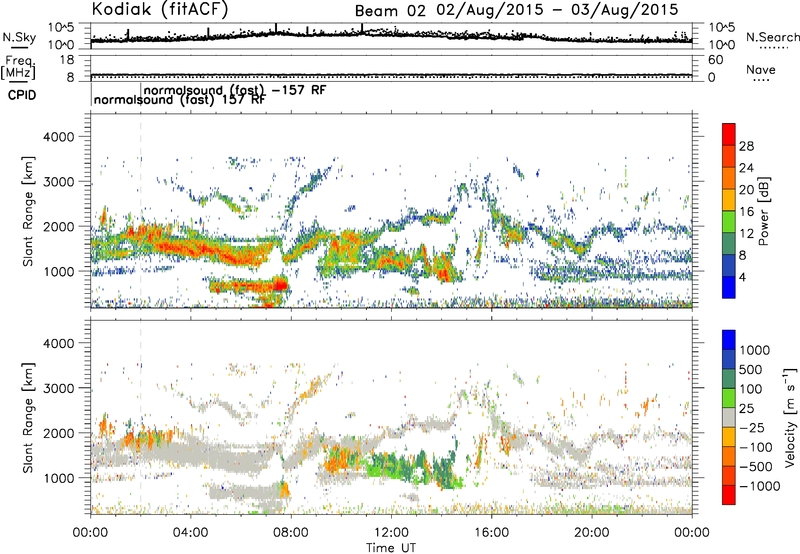
Task: Select the "normalsound (fast) 157 RF" CPID text
Action: (179, 100)
